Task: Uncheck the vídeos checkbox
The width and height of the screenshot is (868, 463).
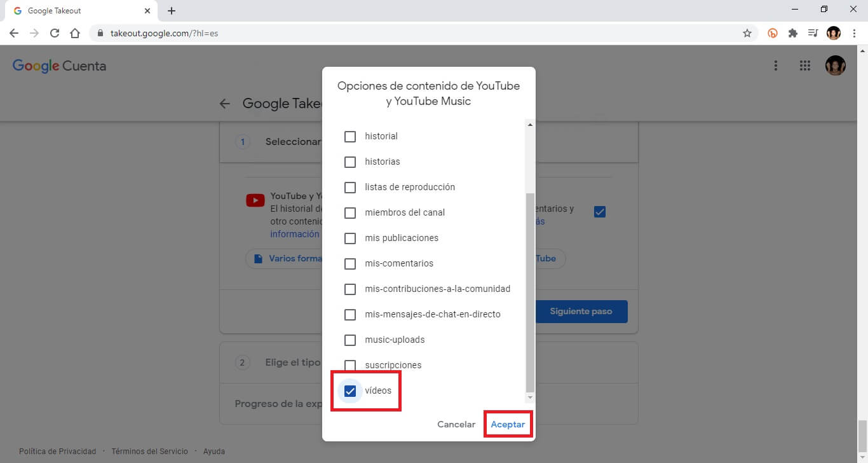Action: click(x=350, y=390)
